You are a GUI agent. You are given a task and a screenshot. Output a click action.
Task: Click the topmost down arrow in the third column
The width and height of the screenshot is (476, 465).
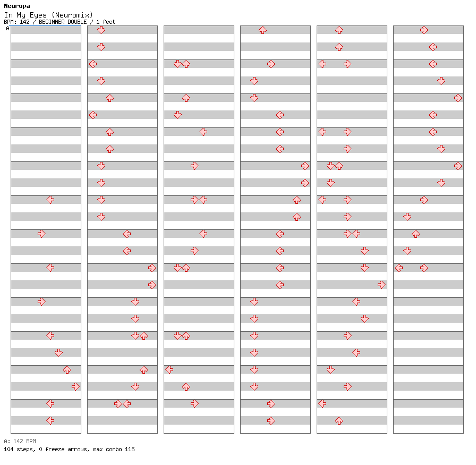[x=177, y=64]
